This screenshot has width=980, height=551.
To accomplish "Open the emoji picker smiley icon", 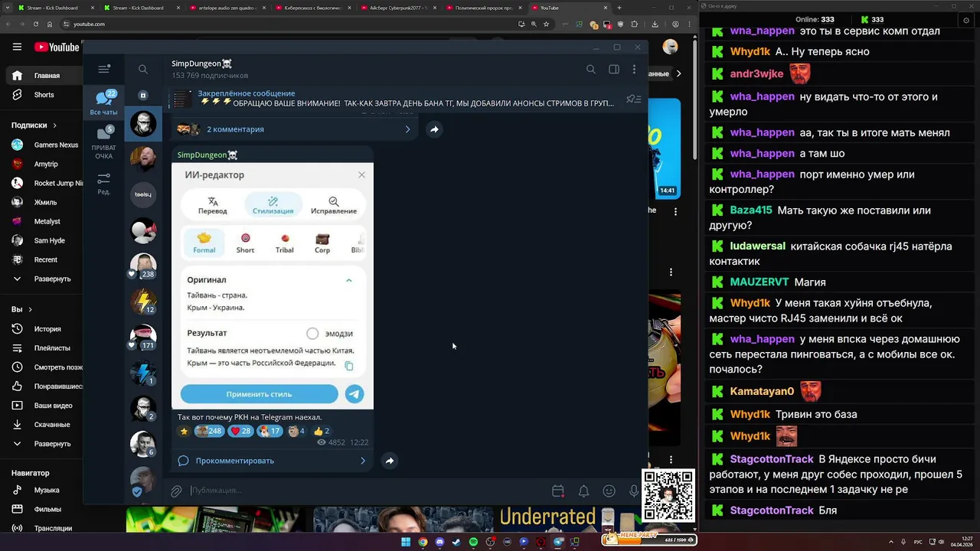I will (609, 491).
